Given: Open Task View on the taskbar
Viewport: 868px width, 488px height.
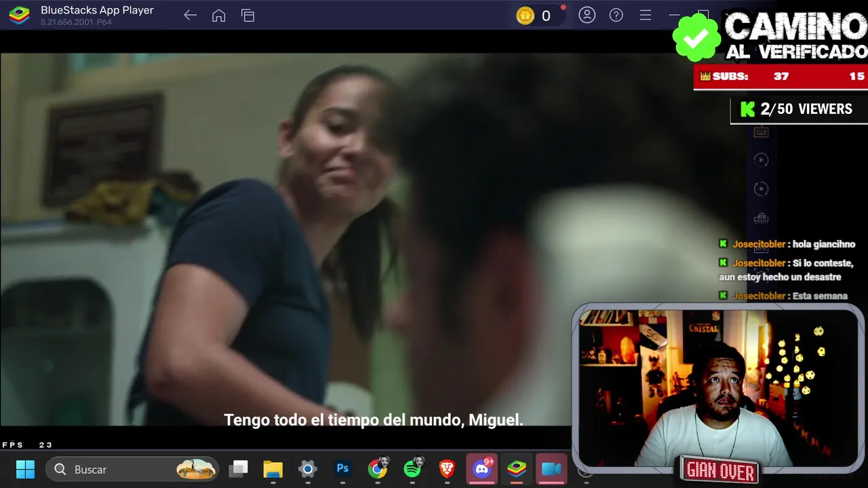Looking at the screenshot, I should (238, 469).
